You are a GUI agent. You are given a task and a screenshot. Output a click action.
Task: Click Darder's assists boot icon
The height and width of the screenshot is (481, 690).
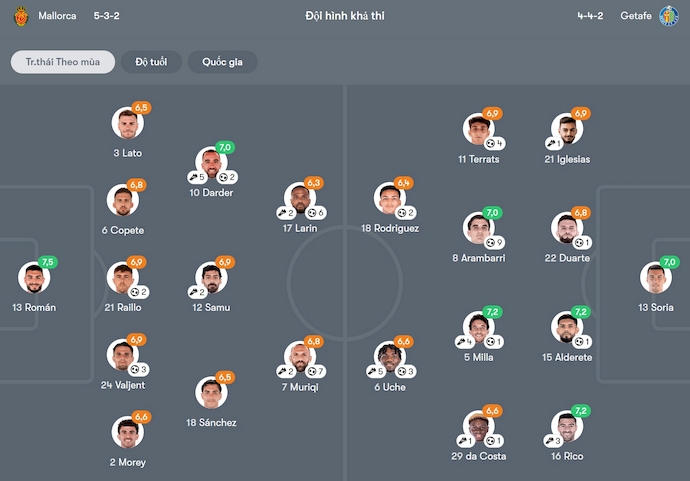[x=193, y=177]
